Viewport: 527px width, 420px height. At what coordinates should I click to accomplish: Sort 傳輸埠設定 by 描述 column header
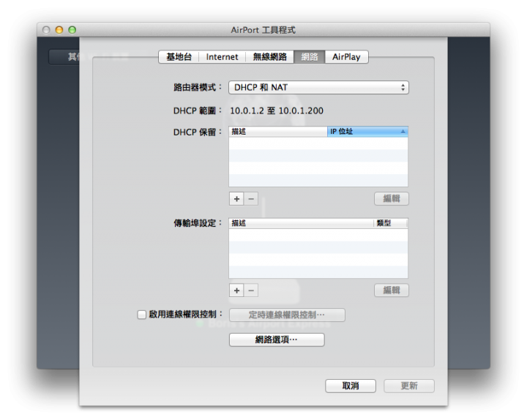301,223
